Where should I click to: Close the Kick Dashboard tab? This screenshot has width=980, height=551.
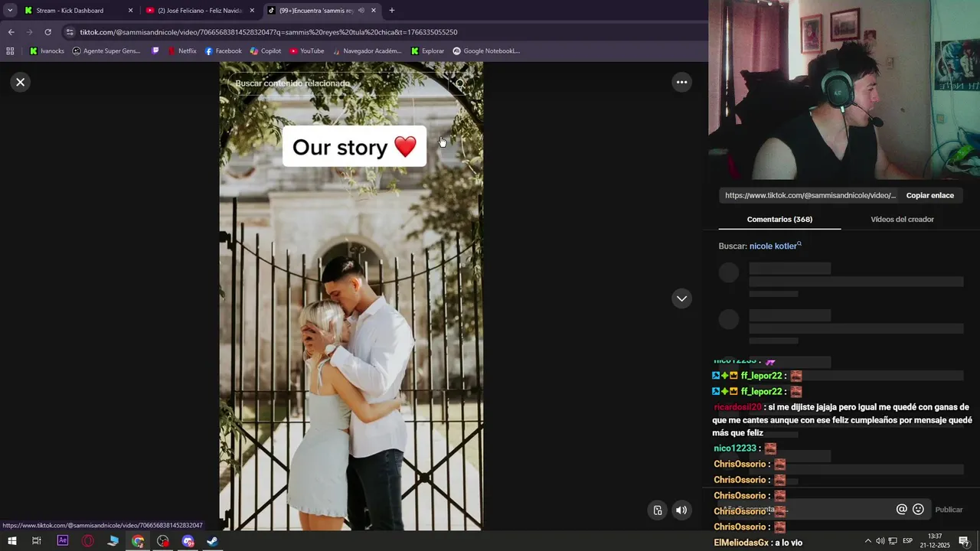tap(130, 11)
